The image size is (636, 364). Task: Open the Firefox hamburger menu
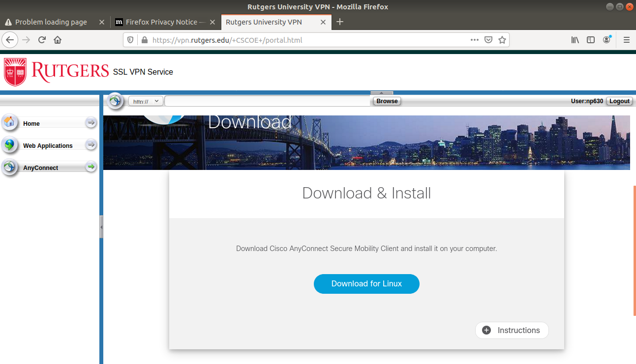626,40
